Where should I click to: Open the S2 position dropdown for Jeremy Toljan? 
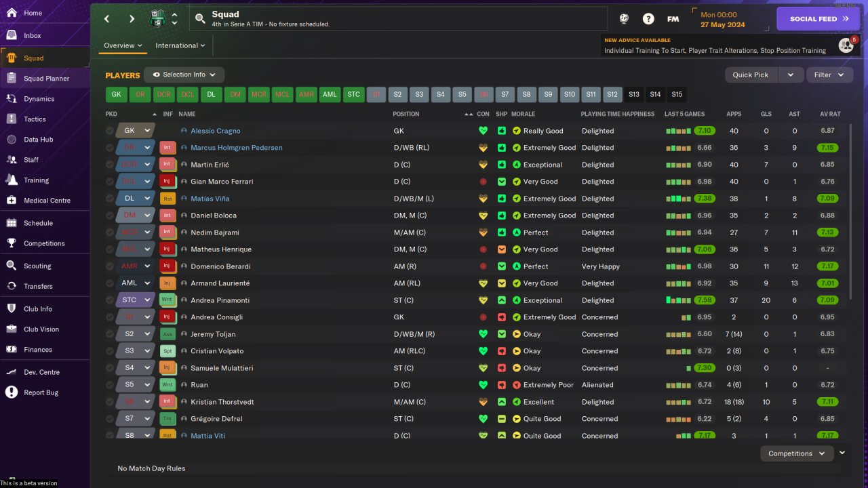click(x=136, y=334)
